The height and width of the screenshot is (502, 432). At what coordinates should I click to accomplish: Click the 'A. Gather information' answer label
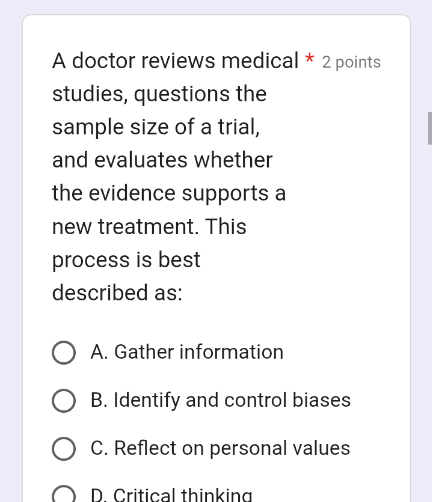pos(187,352)
